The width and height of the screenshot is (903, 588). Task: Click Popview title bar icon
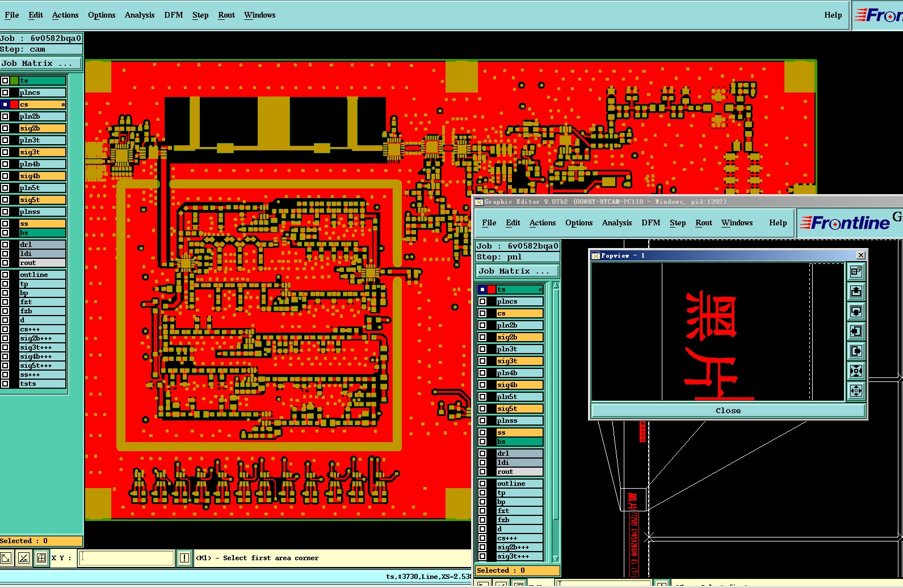click(x=595, y=256)
